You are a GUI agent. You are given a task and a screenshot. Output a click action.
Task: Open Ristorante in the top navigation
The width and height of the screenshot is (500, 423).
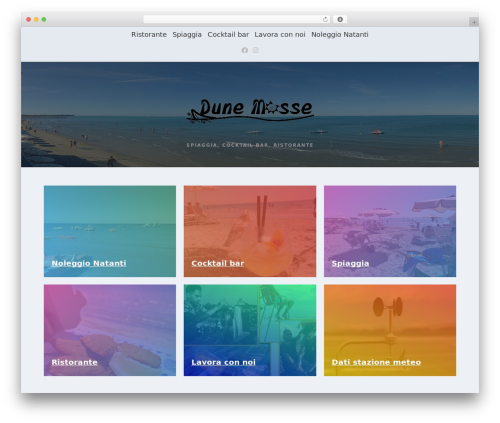tap(149, 35)
